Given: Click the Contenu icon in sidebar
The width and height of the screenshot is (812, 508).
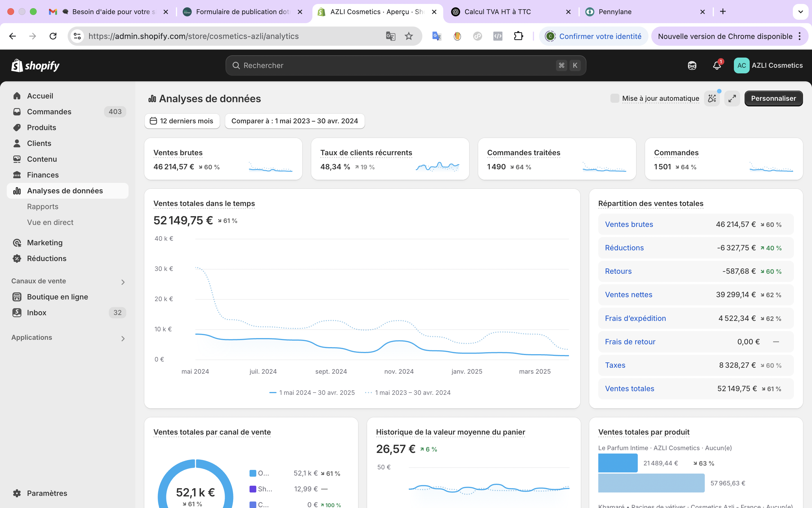Looking at the screenshot, I should point(17,159).
